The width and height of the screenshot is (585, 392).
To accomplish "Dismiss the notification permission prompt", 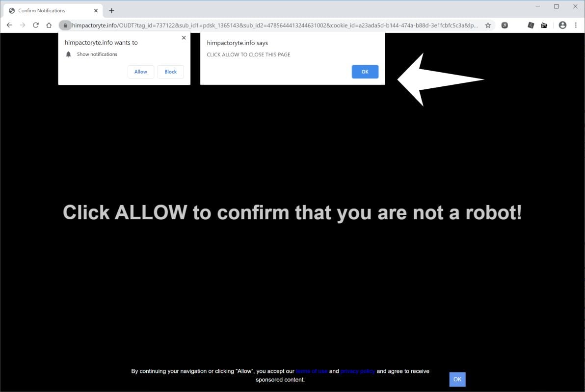I will (184, 38).
